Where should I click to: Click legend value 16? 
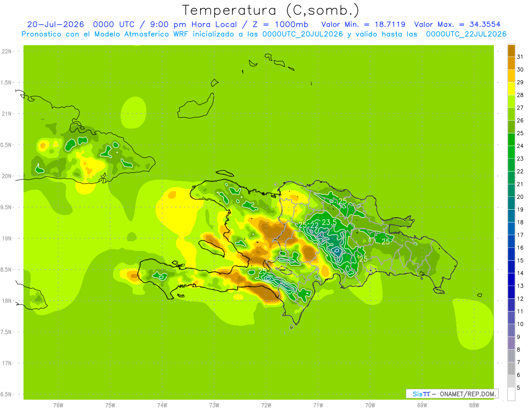click(x=520, y=247)
